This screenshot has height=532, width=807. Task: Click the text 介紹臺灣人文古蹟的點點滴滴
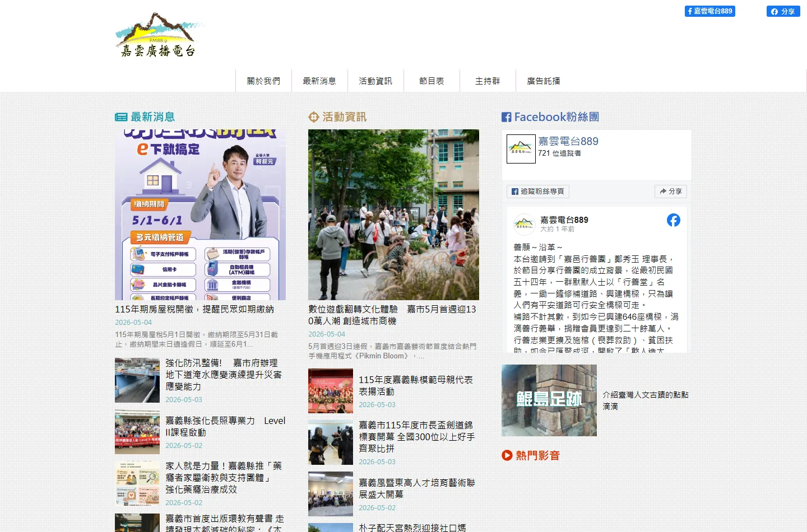coord(646,400)
